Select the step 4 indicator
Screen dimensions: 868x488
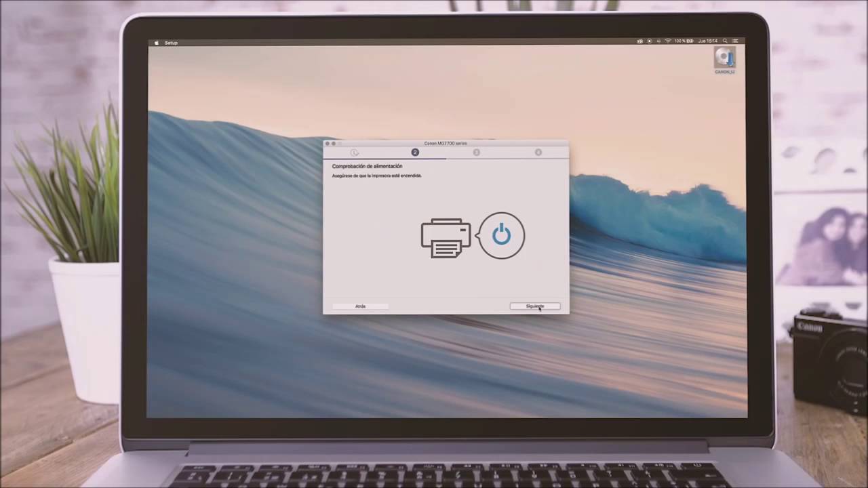click(538, 152)
